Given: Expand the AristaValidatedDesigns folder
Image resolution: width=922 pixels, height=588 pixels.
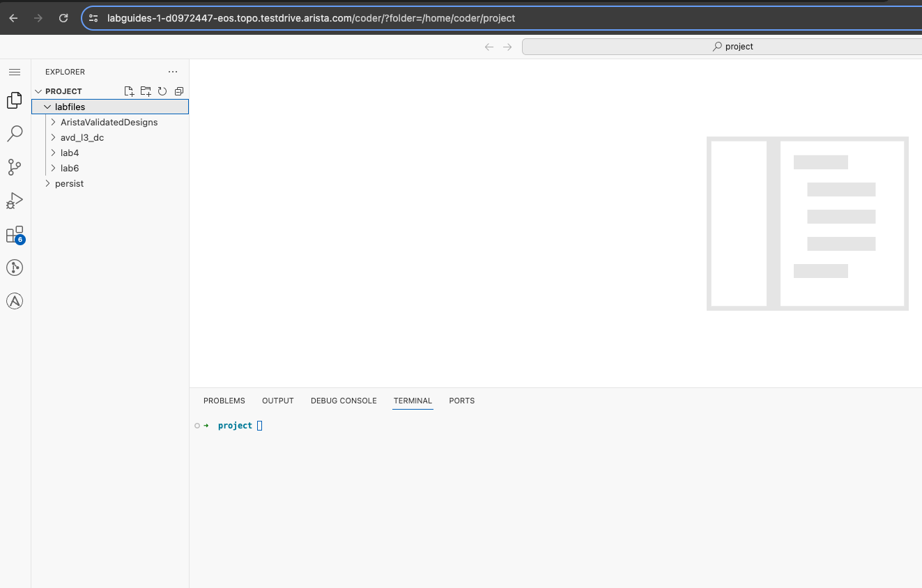Looking at the screenshot, I should (x=109, y=122).
